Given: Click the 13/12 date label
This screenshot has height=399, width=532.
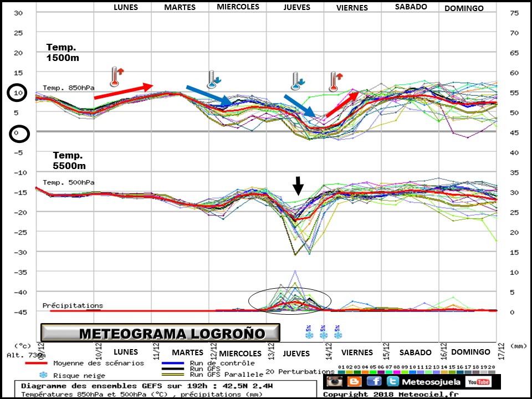Looking at the screenshot, I should tap(271, 351).
